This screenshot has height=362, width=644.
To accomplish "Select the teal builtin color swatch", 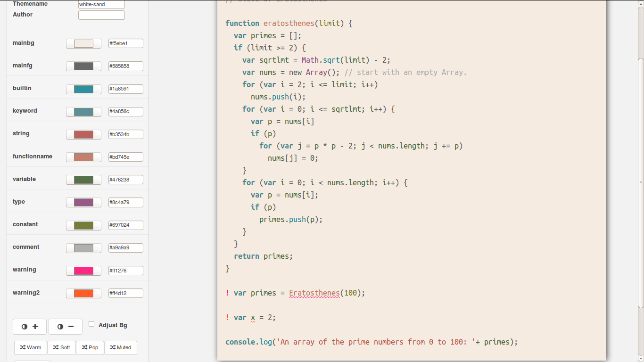I will point(83,89).
